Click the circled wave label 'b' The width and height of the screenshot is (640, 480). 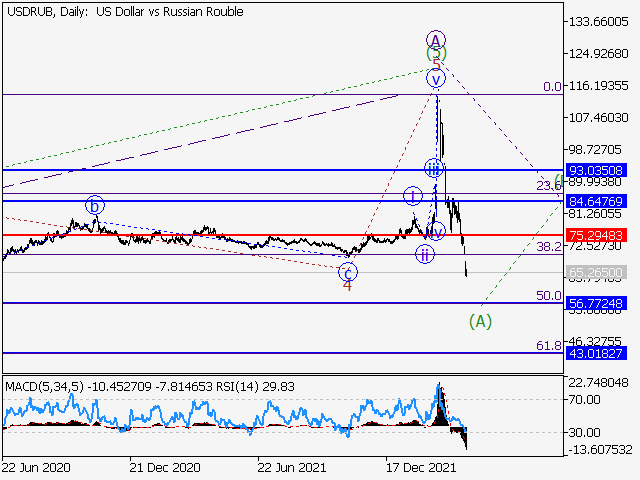click(95, 206)
